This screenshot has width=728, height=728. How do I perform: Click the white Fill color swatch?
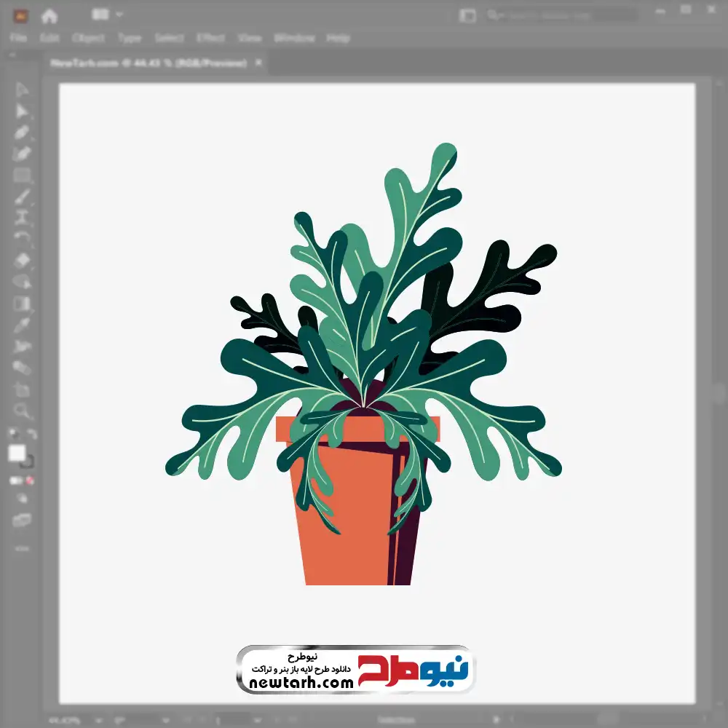[x=17, y=454]
